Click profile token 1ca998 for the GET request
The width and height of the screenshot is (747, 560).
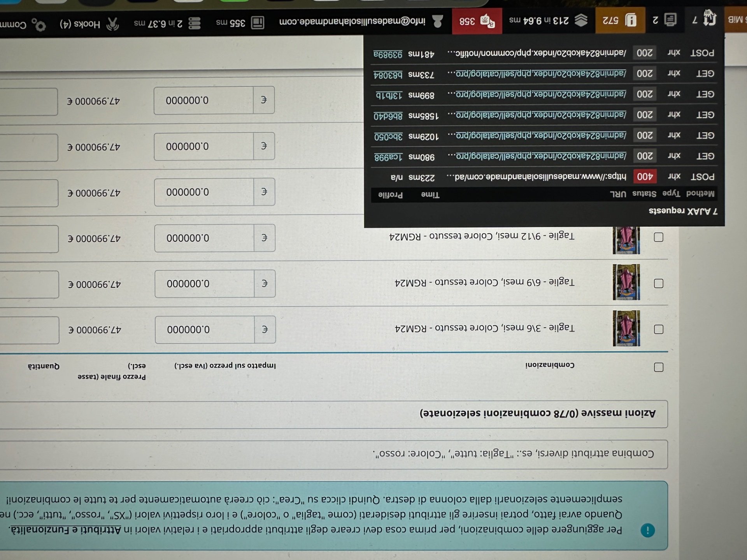tap(388, 157)
